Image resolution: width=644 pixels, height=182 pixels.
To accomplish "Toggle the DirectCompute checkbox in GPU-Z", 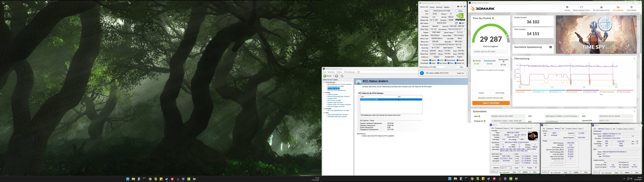I will click(x=446, y=60).
